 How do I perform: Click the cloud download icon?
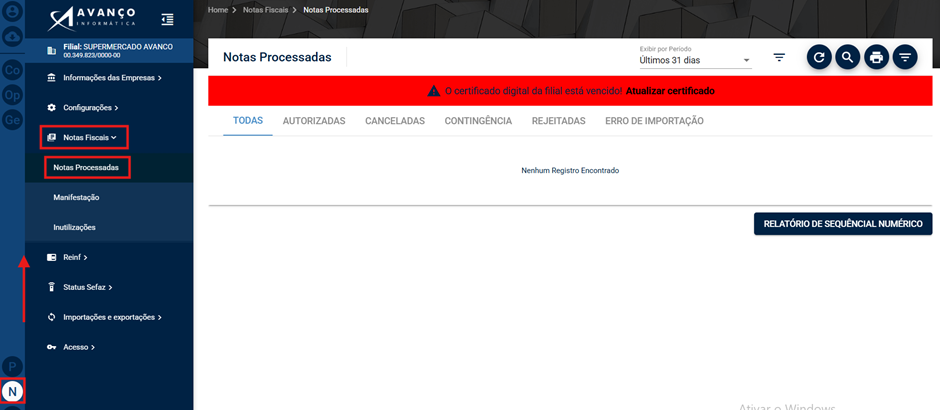tap(13, 36)
